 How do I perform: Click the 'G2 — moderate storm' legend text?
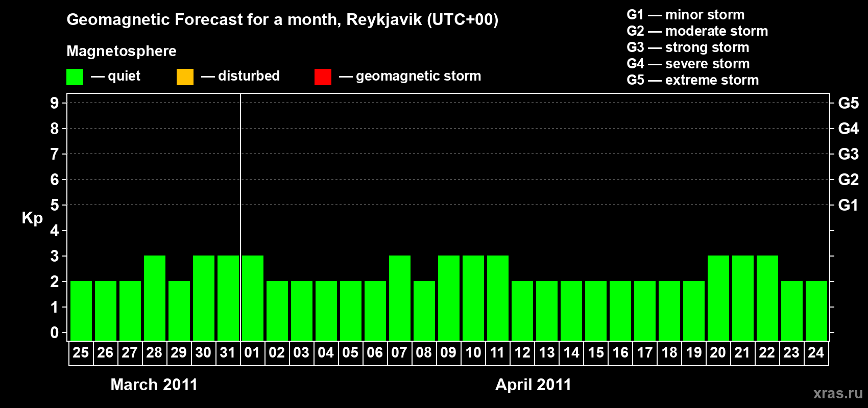pyautogui.click(x=697, y=31)
